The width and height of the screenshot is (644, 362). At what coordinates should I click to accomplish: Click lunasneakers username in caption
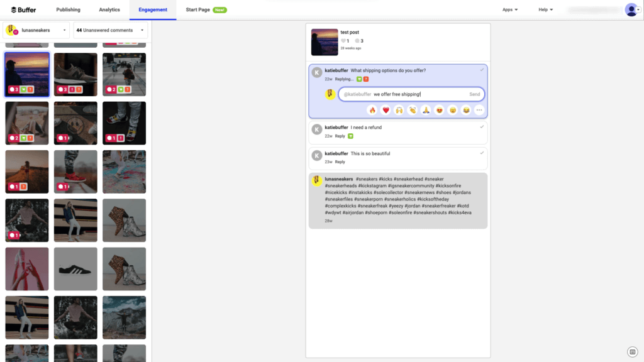click(x=339, y=179)
